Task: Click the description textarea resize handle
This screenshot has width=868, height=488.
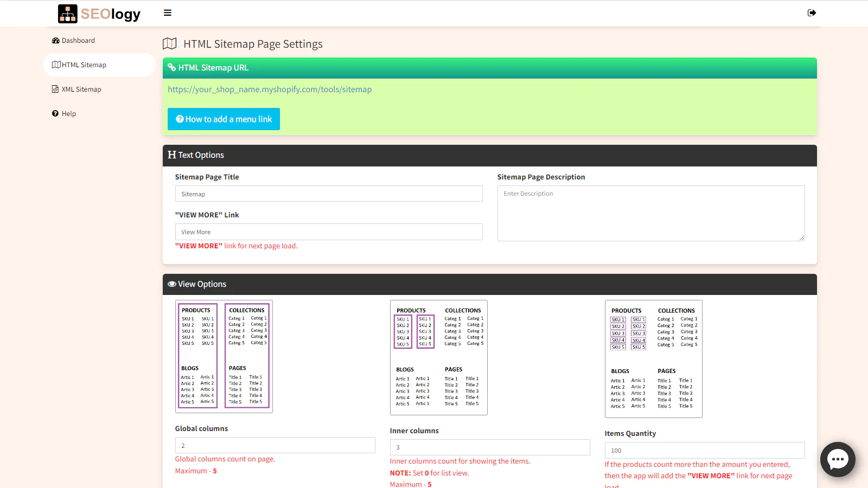Action: (802, 238)
